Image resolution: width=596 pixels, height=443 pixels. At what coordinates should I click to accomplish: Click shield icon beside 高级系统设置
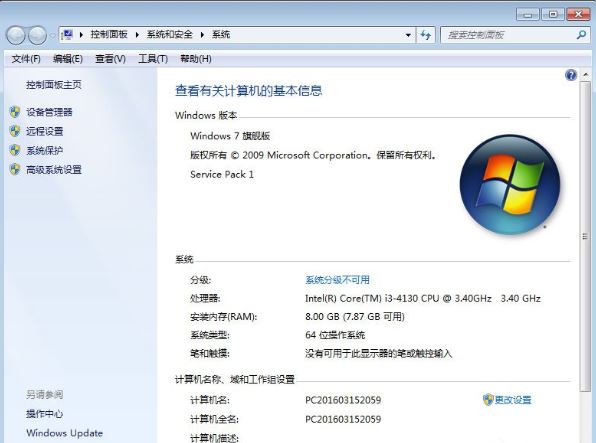(x=15, y=169)
